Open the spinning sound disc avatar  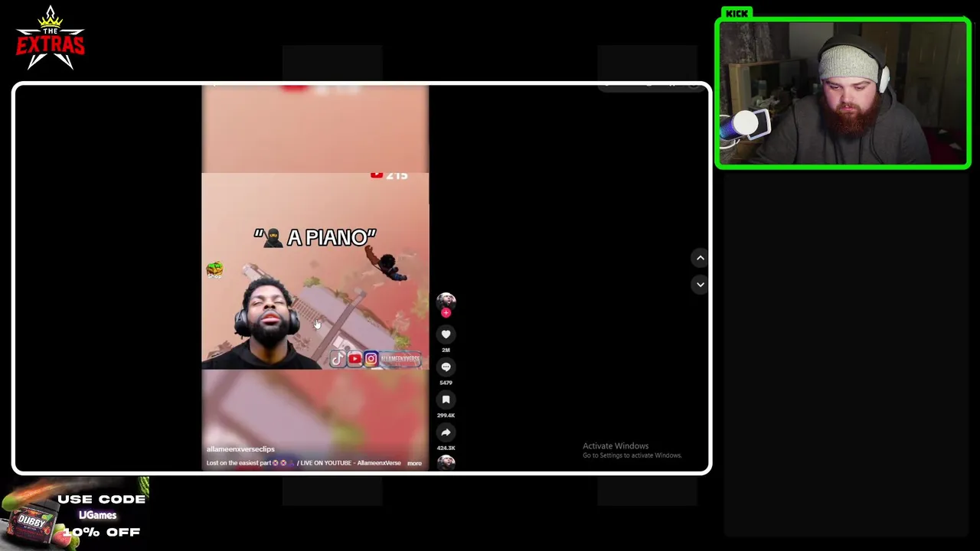(x=446, y=461)
